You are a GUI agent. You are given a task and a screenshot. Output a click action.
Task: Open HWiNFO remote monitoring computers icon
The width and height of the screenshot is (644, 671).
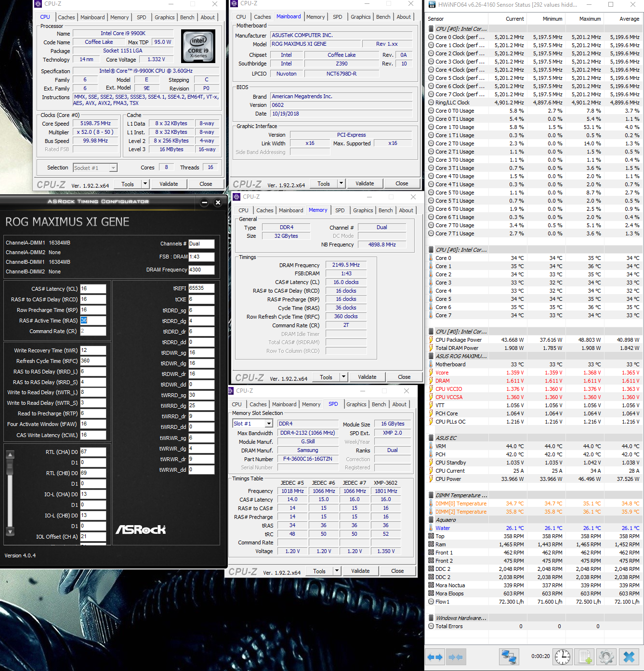tap(509, 657)
